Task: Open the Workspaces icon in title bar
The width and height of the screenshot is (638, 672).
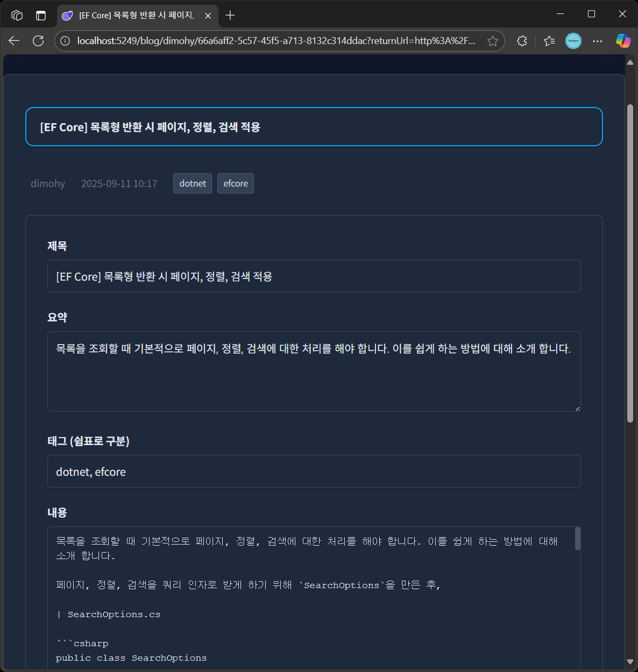Action: tap(17, 16)
